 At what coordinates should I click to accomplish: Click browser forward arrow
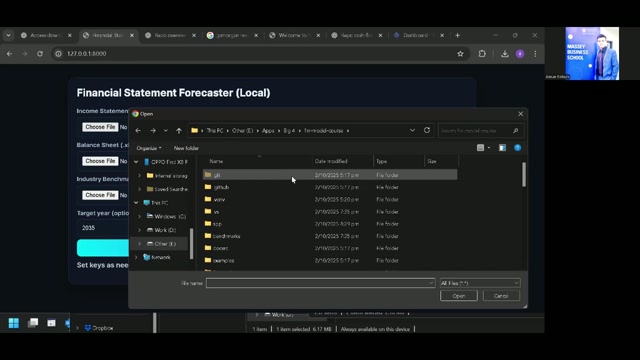pyautogui.click(x=24, y=53)
